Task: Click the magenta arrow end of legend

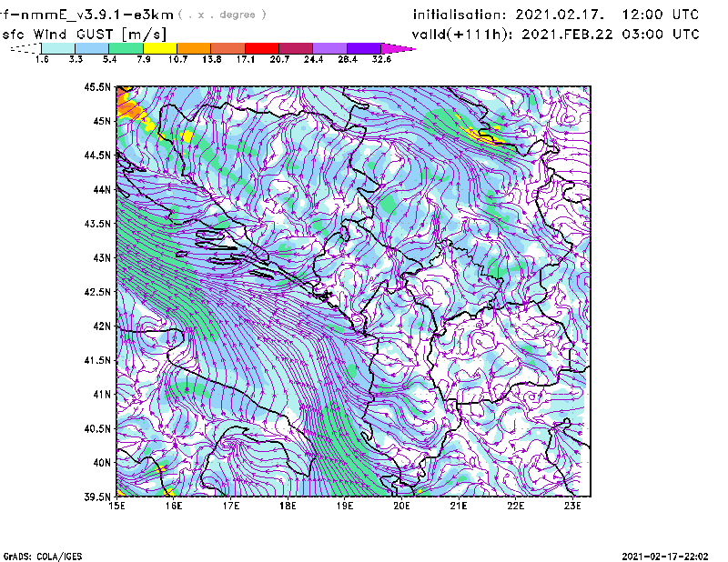Action: (398, 48)
